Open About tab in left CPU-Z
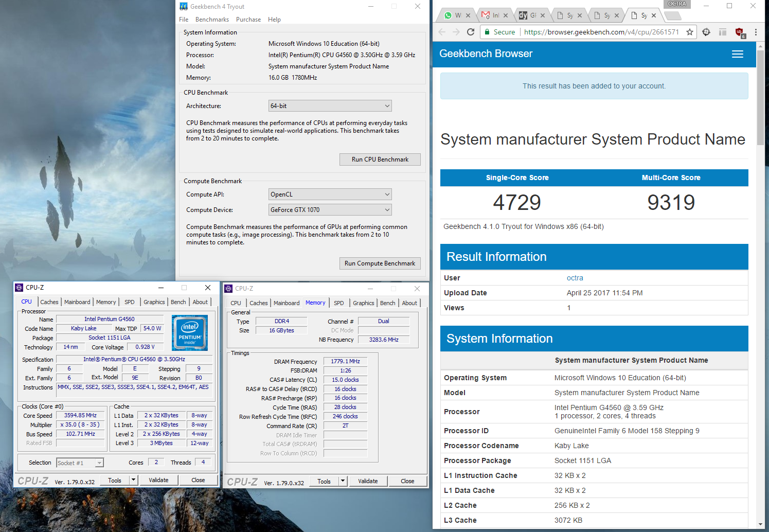The height and width of the screenshot is (532, 769). point(200,302)
